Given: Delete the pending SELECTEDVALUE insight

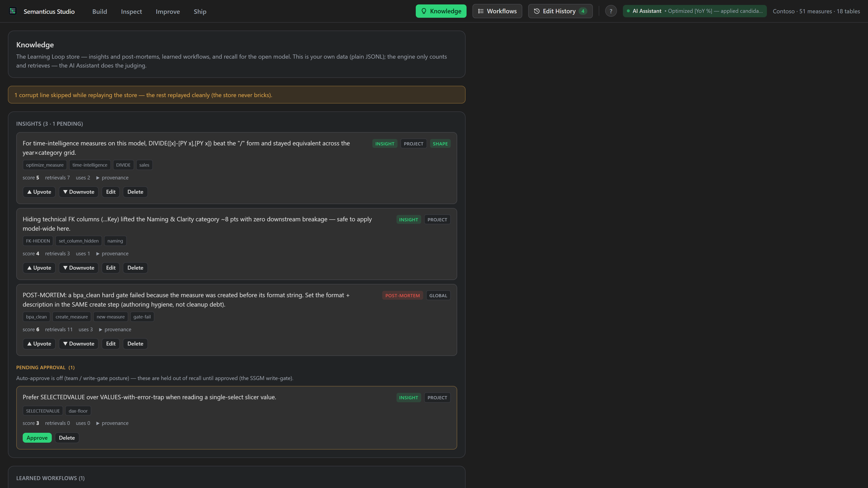Looking at the screenshot, I should coord(67,438).
